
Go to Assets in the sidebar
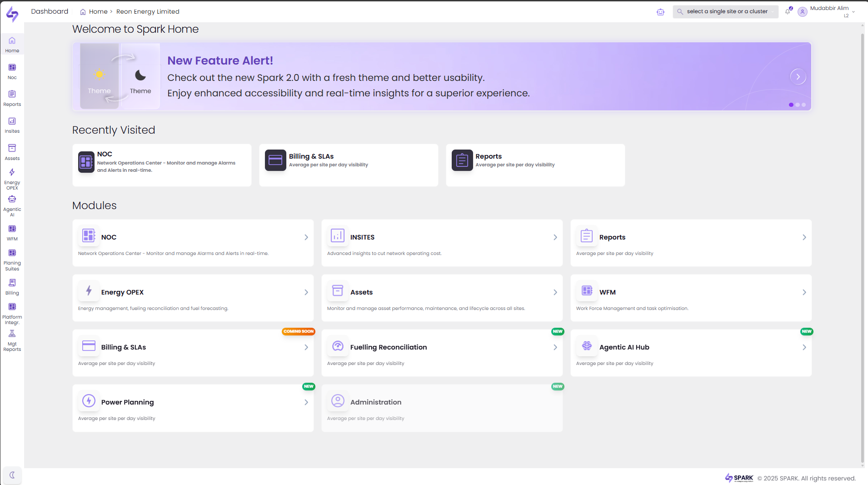coord(12,152)
